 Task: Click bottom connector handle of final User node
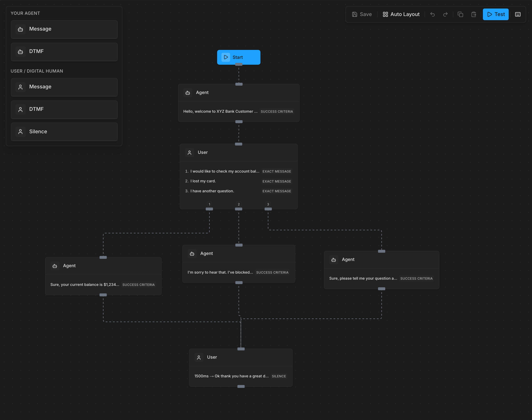(241, 387)
